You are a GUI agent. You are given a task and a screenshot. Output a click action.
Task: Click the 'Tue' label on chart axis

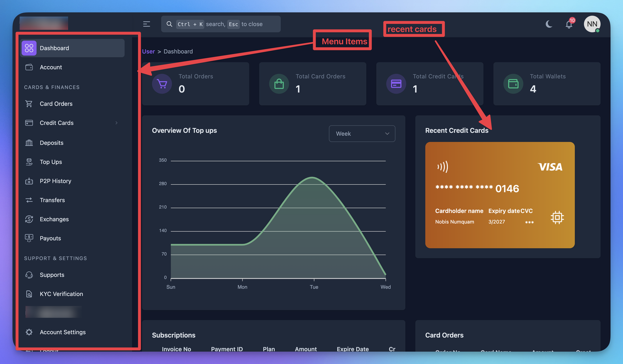click(314, 287)
